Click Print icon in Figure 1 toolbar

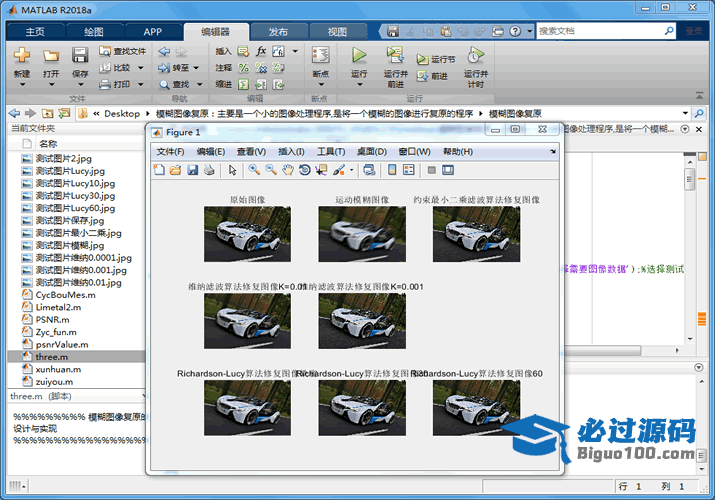tap(209, 170)
